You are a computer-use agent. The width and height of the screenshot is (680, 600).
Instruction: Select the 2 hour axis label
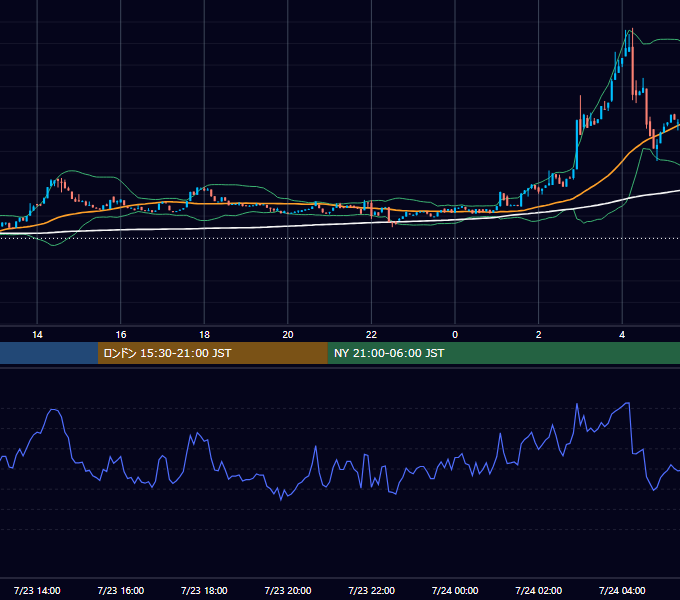click(x=538, y=335)
